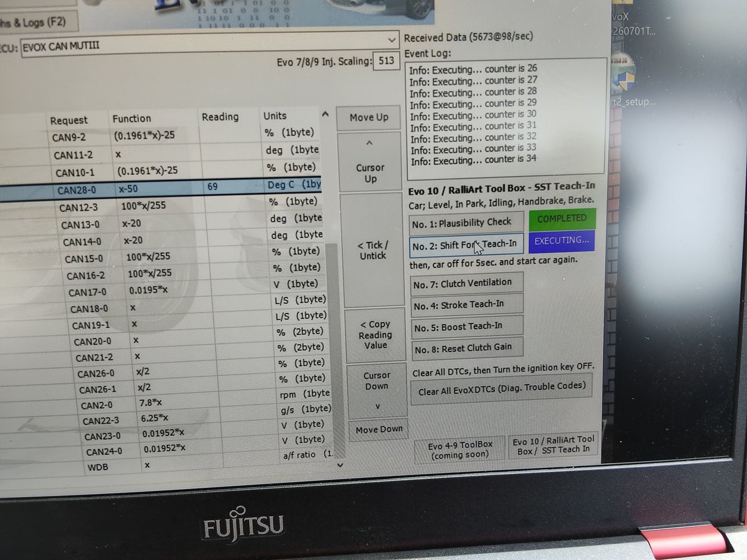Select the CAN22-3 request cell
The image size is (747, 560).
coord(101,422)
